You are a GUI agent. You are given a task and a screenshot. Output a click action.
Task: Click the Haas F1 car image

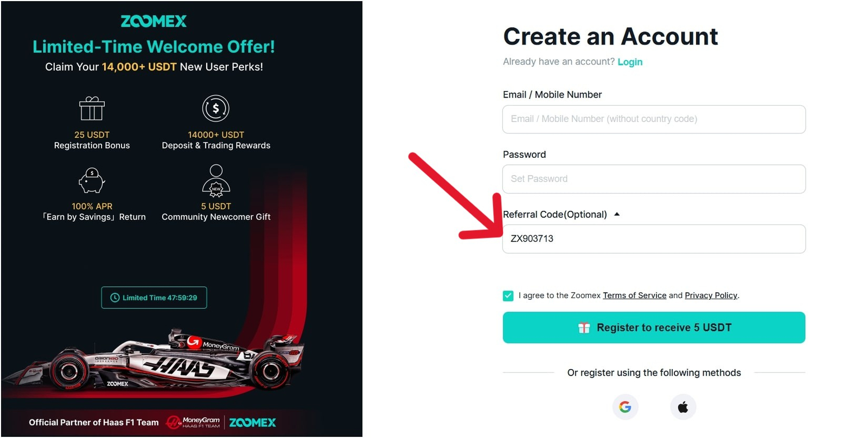(163, 360)
